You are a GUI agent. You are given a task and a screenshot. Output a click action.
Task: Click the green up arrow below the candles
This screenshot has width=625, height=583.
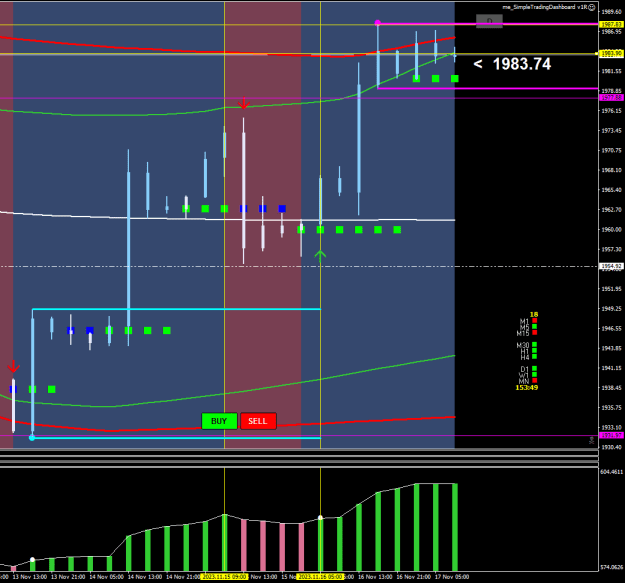point(320,255)
